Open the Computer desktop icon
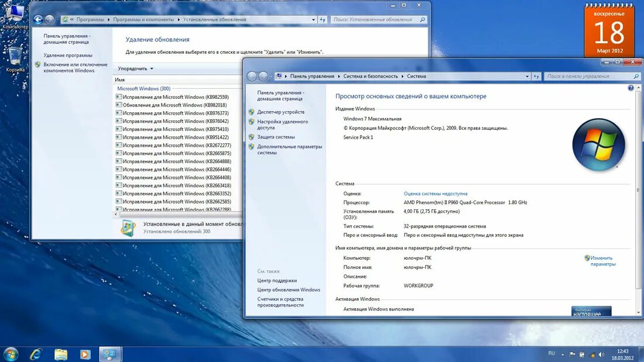This screenshot has height=362, width=644. click(x=15, y=16)
